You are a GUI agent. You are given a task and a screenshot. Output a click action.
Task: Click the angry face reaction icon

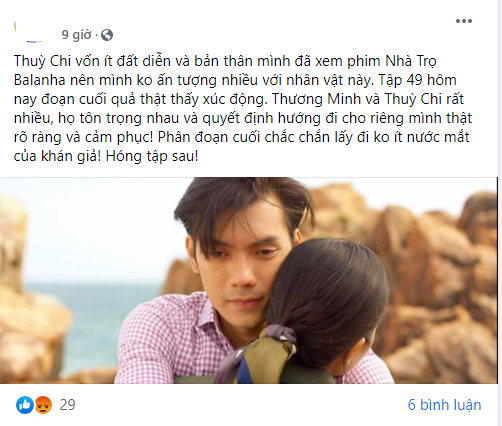point(43,405)
